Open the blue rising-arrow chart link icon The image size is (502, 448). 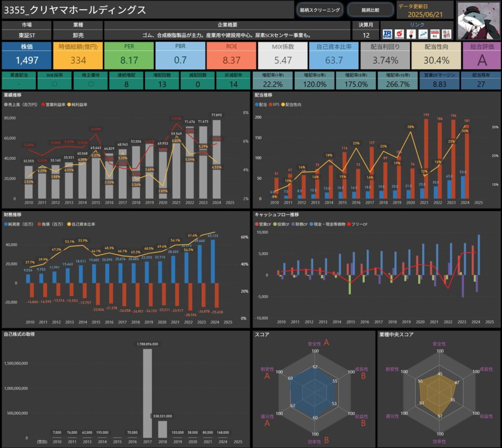(423, 34)
